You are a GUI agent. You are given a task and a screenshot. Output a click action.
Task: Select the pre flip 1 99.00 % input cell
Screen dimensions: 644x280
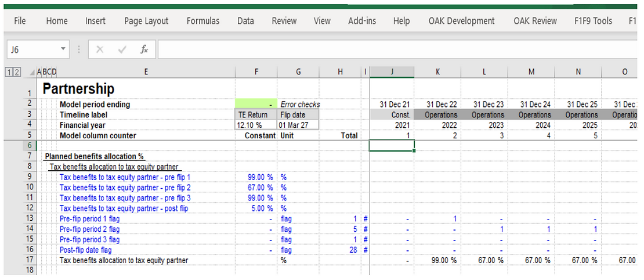256,177
